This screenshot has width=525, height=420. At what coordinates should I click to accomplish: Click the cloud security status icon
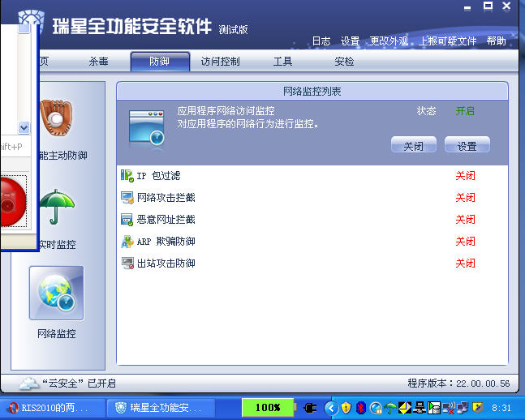[28, 384]
